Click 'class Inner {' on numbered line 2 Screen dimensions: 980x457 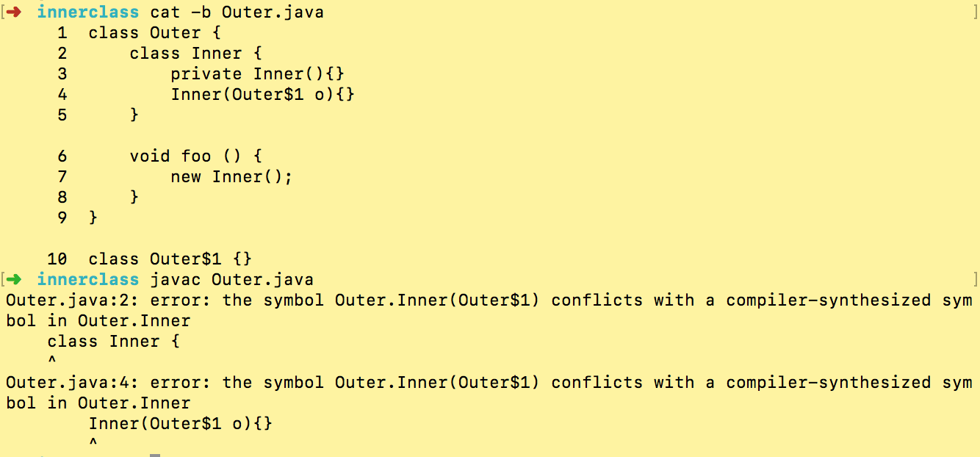[195, 53]
